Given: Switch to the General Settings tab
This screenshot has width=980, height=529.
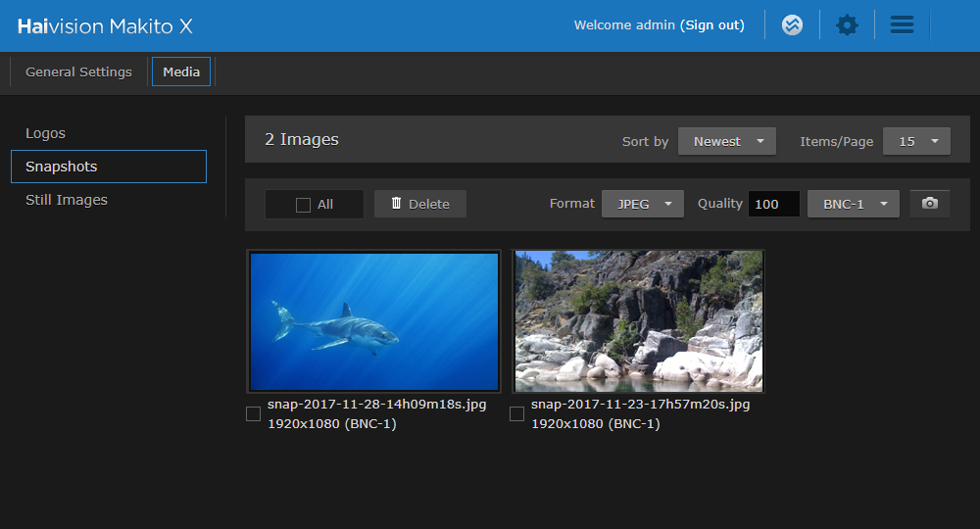Looking at the screenshot, I should click(78, 72).
